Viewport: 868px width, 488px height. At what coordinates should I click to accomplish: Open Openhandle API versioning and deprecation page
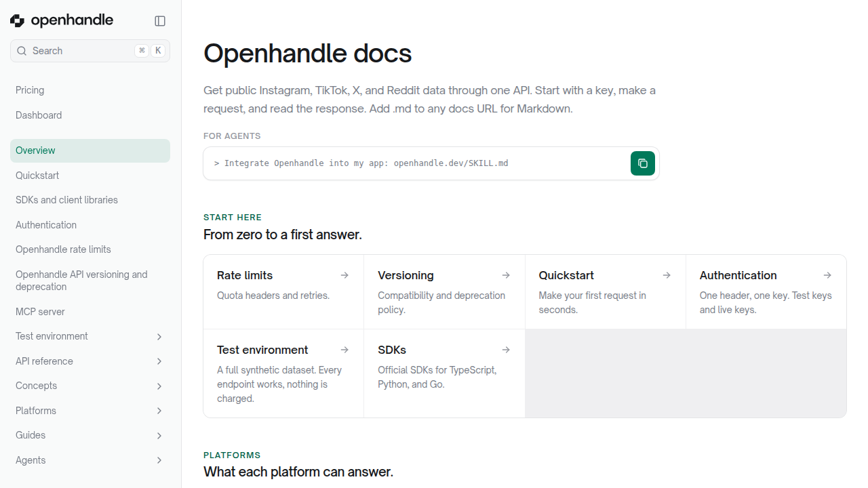pyautogui.click(x=90, y=281)
